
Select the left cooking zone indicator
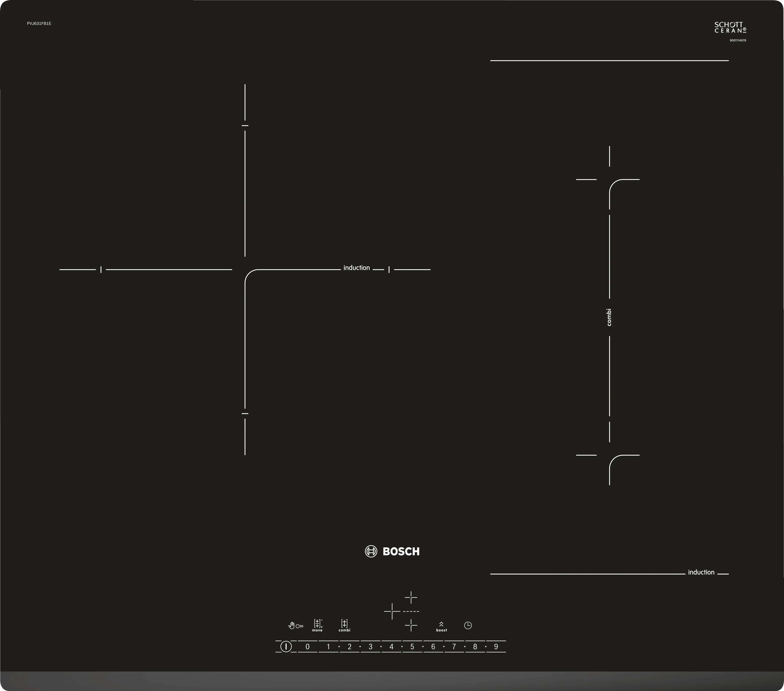[x=392, y=611]
